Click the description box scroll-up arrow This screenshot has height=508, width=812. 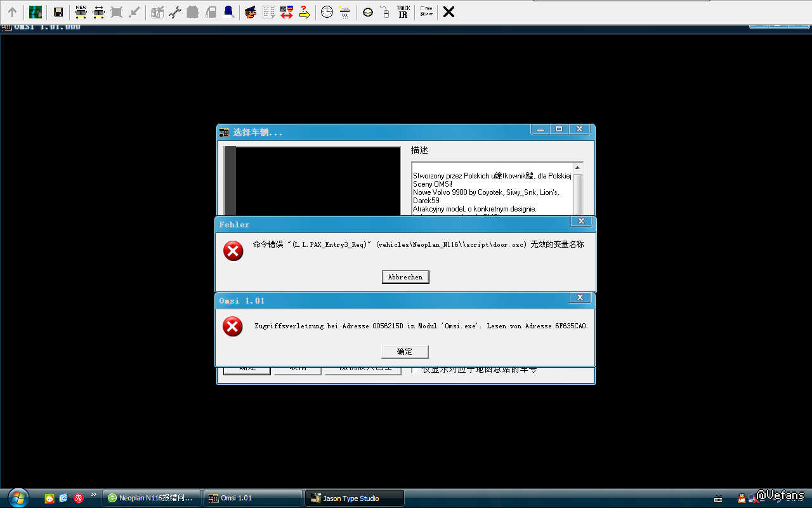click(x=578, y=168)
